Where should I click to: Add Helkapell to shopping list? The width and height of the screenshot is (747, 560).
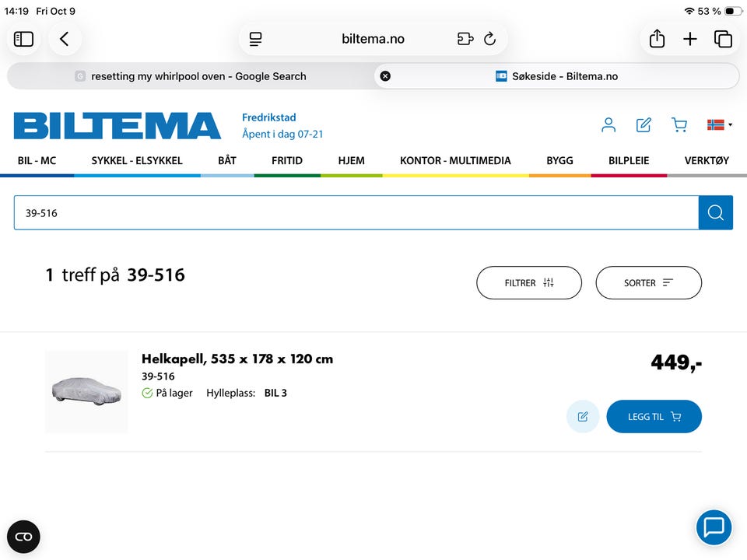583,417
